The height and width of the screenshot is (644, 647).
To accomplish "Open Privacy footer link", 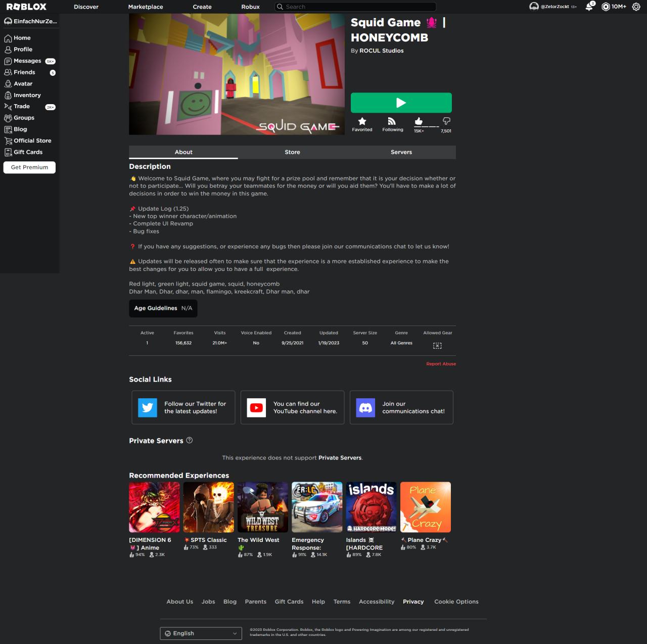I will click(x=413, y=602).
